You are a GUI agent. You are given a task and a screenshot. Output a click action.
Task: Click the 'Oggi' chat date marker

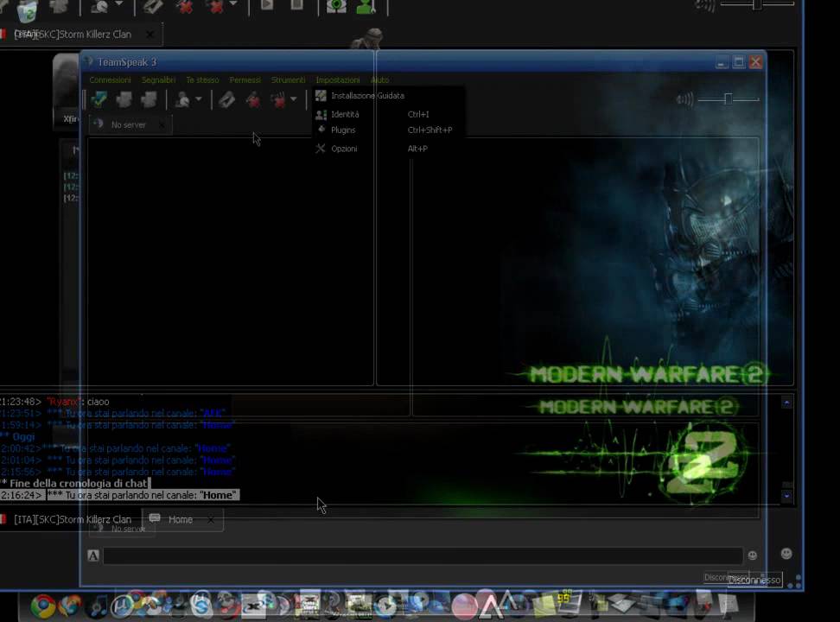pyautogui.click(x=23, y=436)
